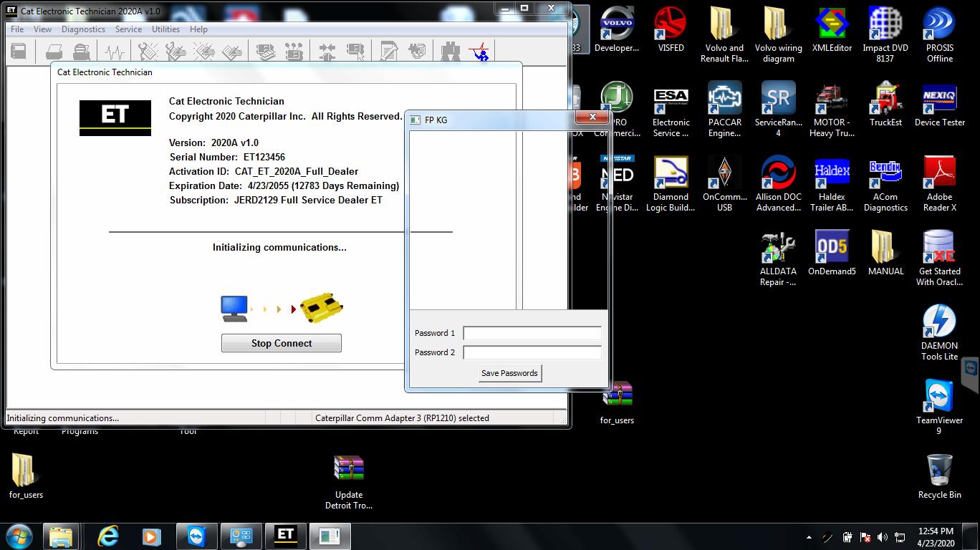Close the FP KG window
Screen dimensions: 980x550
pyautogui.click(x=593, y=117)
